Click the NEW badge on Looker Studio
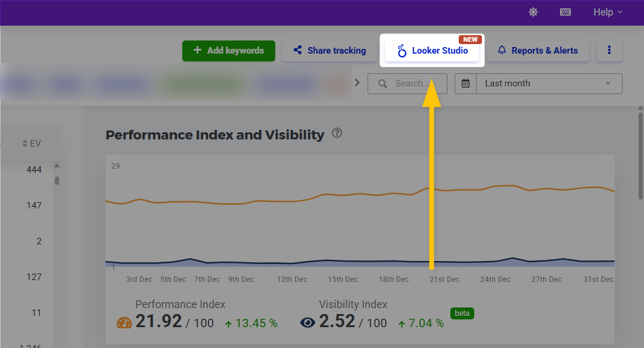644x348 pixels. click(x=470, y=39)
